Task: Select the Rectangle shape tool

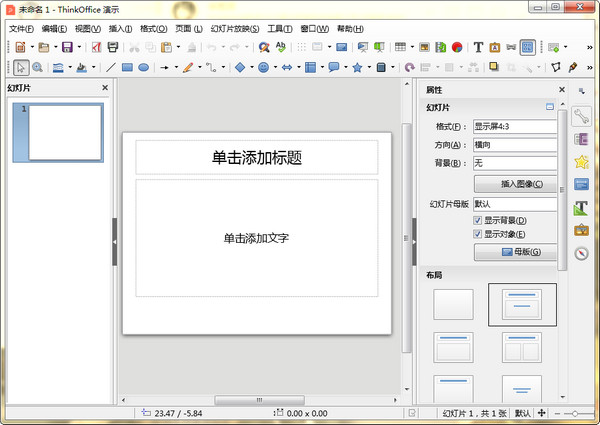Action: tap(127, 68)
